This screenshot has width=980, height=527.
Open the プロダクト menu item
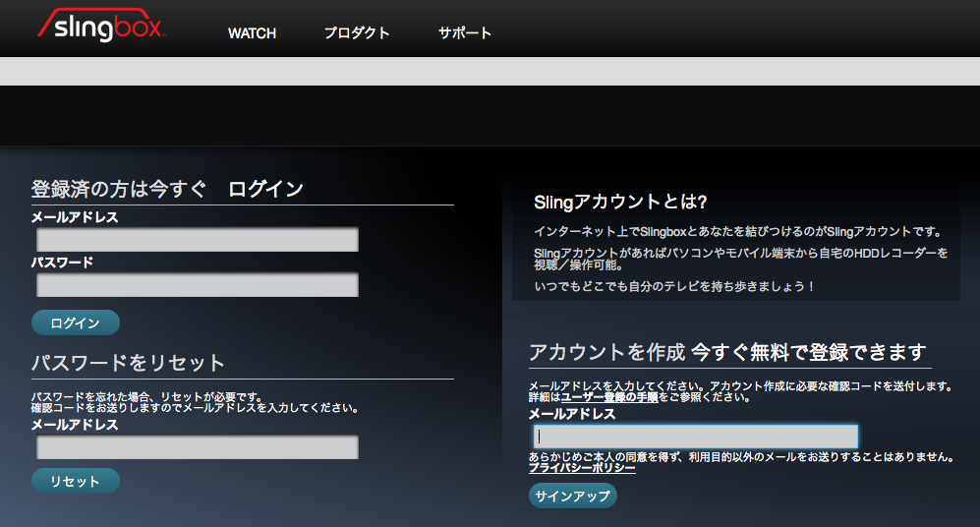pyautogui.click(x=357, y=33)
